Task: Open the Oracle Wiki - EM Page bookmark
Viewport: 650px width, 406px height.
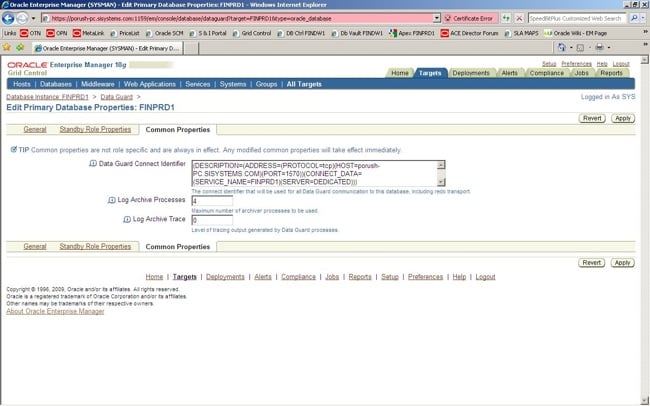Action: tap(575, 33)
